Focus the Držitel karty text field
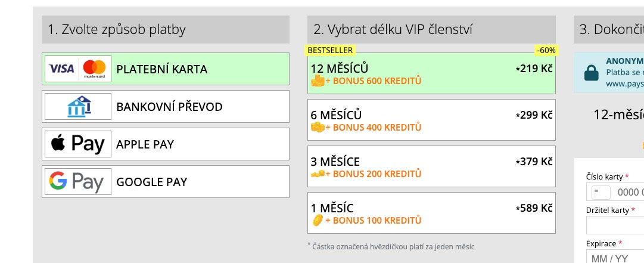 (x=615, y=225)
